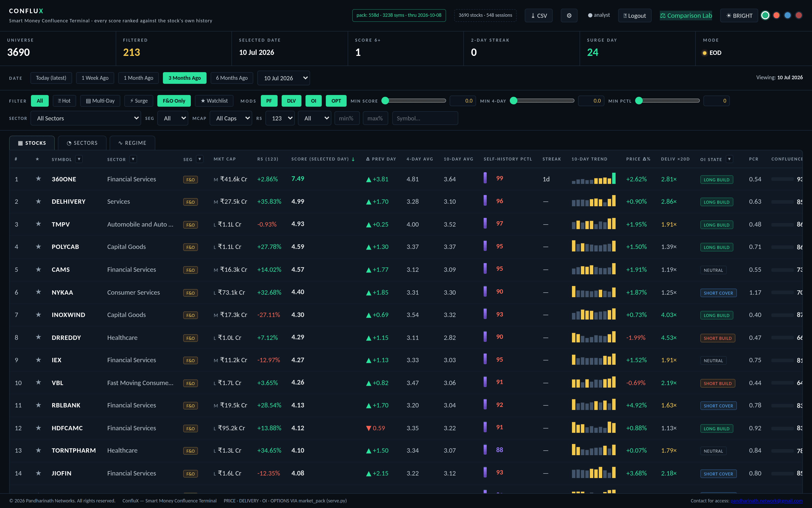Star the POLYCAB row

click(38, 247)
